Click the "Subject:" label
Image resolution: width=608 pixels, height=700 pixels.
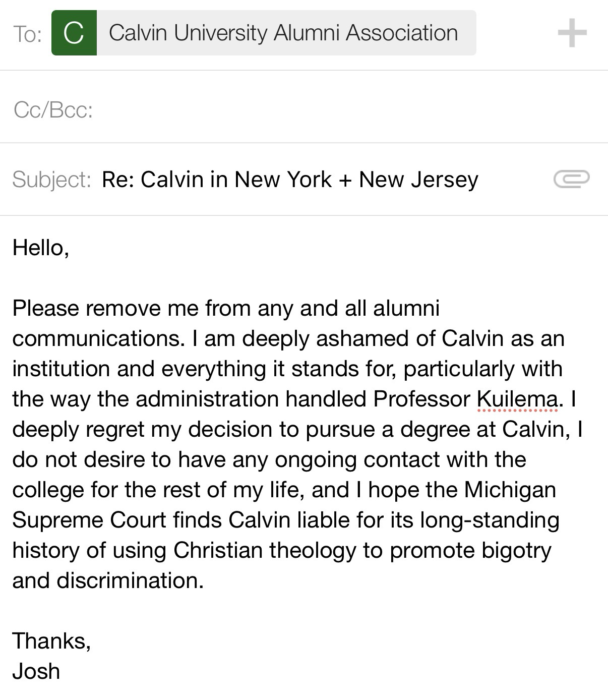pyautogui.click(x=51, y=180)
